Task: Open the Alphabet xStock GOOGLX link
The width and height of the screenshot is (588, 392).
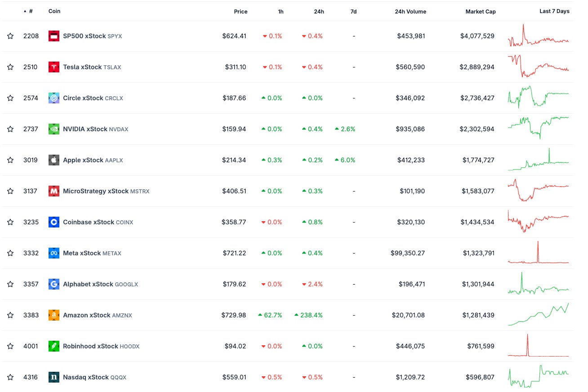Action: (x=101, y=284)
